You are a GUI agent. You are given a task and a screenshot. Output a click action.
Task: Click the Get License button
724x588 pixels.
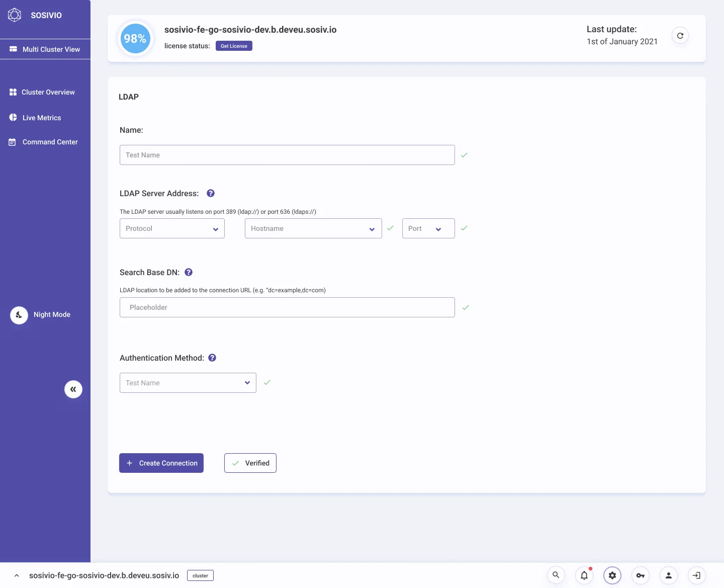pyautogui.click(x=234, y=46)
